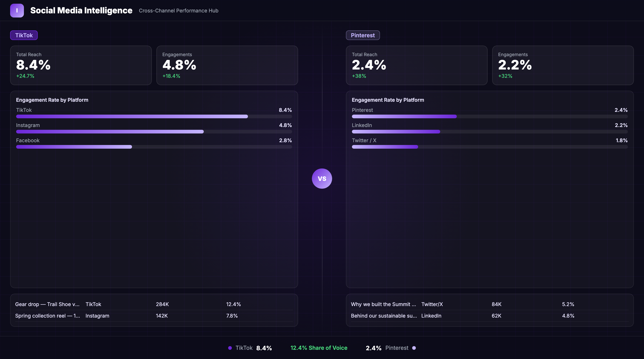Click the TikTok label above its bar
The height and width of the screenshot is (359, 644).
coord(24,110)
